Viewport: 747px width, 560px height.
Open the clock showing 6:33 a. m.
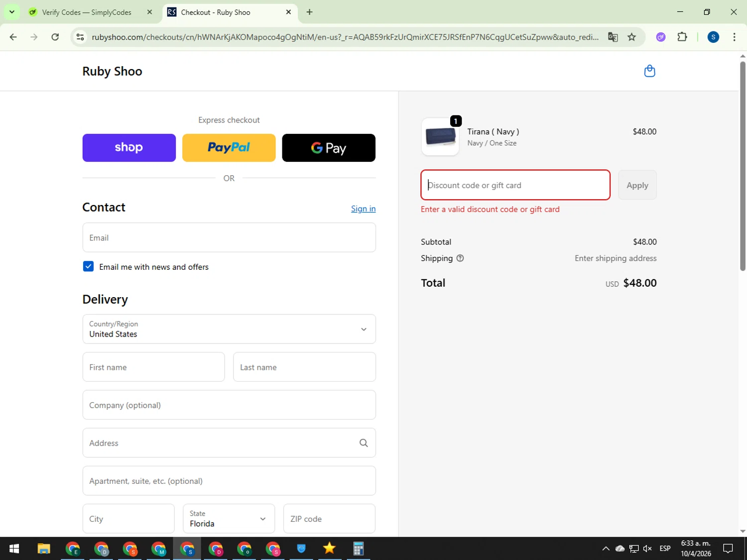point(696,549)
